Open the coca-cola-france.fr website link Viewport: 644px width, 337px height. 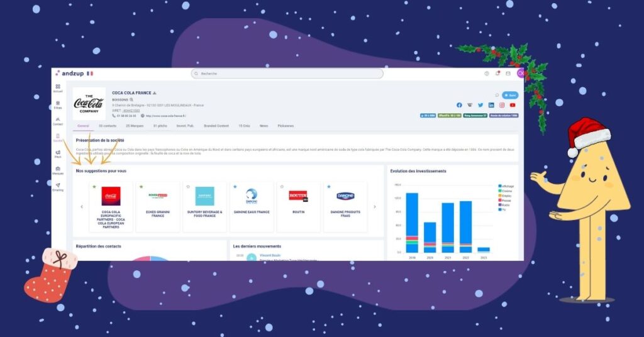coord(165,116)
